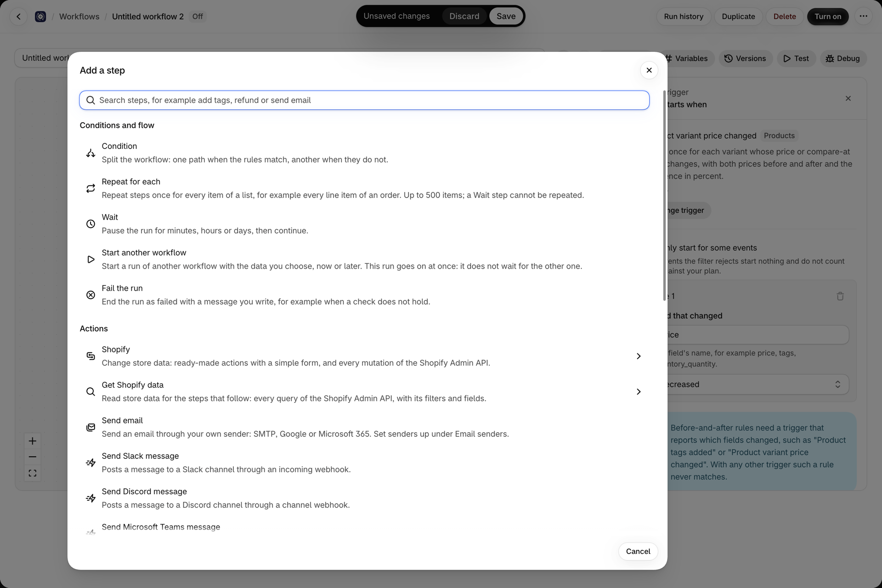Viewport: 882px width, 588px height.
Task: Click the Get Shopify data magnifier icon
Action: pos(90,391)
